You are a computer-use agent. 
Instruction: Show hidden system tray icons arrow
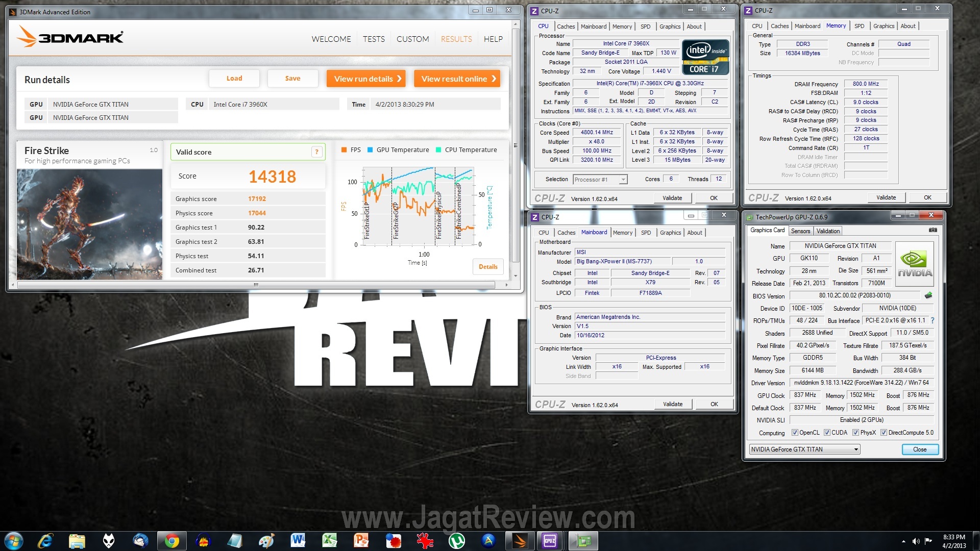tap(903, 541)
